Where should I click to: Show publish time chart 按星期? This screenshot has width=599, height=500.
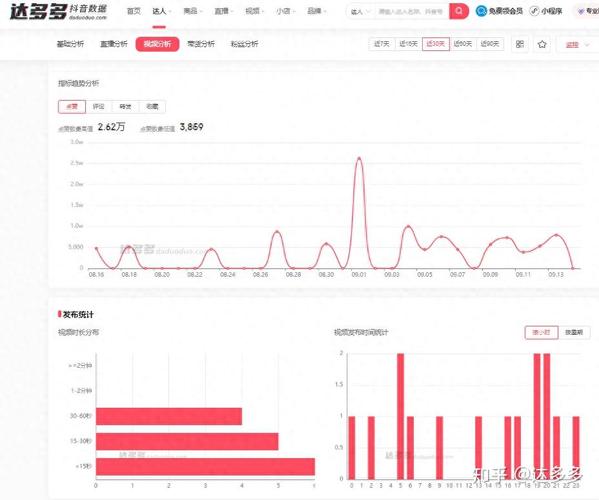[x=574, y=332]
